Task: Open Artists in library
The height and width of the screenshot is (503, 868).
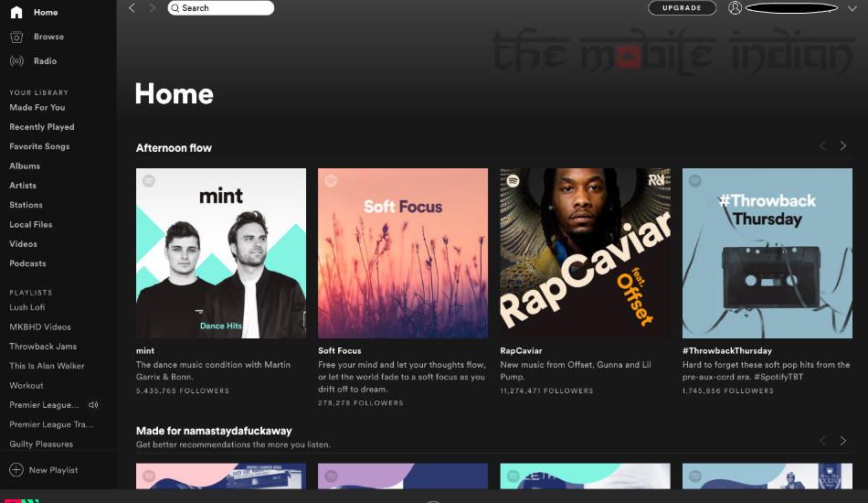Action: [x=23, y=186]
